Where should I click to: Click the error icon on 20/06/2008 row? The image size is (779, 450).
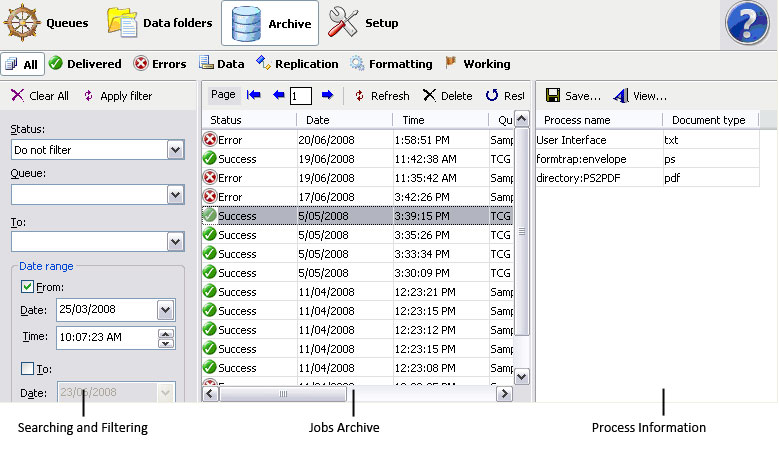(210, 140)
